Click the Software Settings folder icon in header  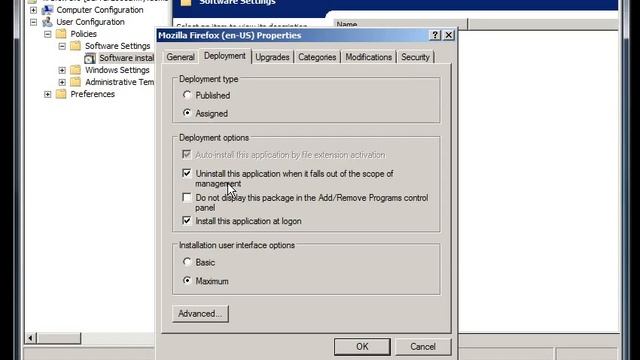click(186, 2)
